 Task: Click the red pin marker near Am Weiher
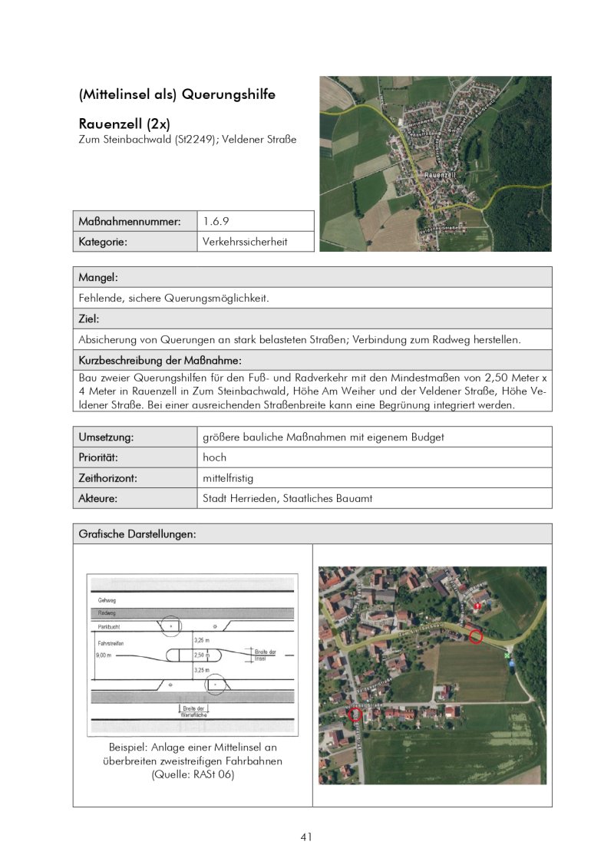pos(477,606)
